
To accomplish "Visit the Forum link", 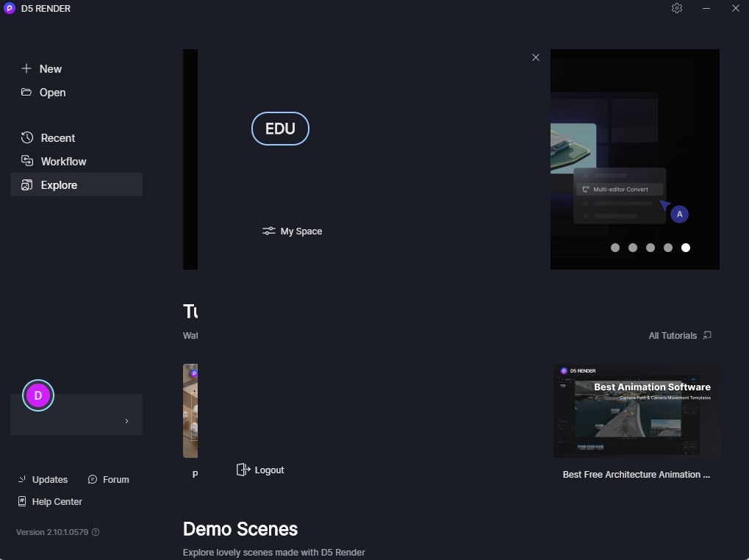I will (x=109, y=479).
